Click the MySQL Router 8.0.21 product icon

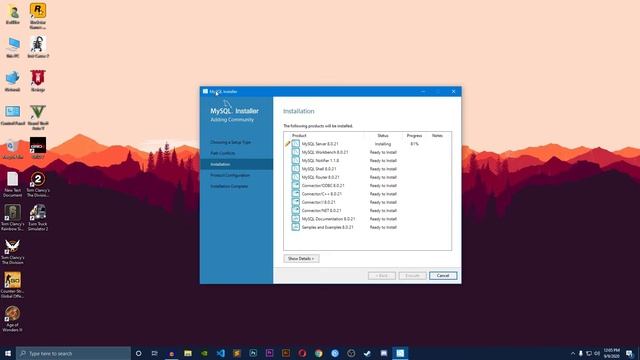[x=296, y=177]
